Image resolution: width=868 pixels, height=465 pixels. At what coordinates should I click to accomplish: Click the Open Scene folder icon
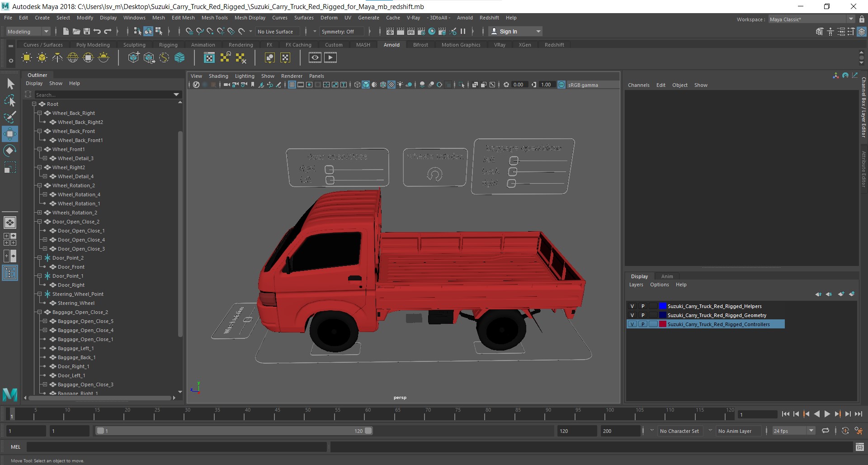pos(76,31)
